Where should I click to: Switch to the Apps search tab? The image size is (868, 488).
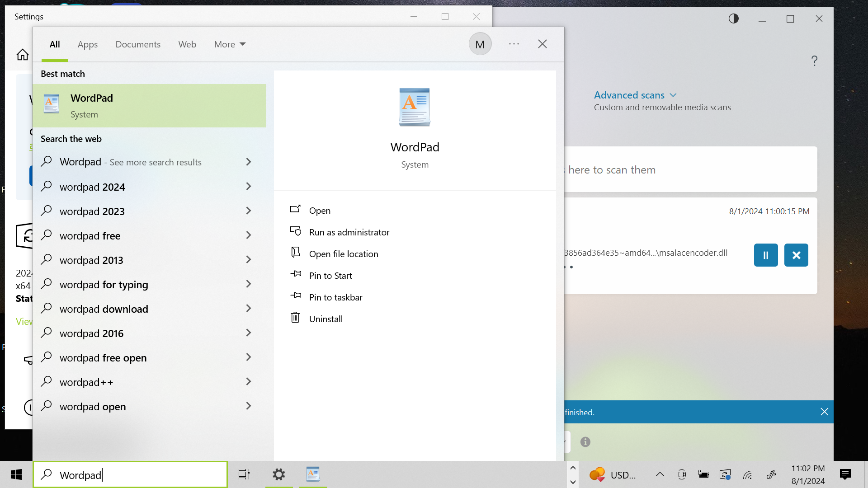[x=88, y=44]
